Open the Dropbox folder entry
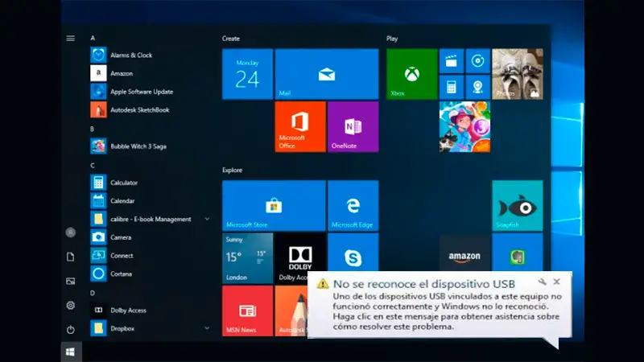The width and height of the screenshot is (644, 362). tap(150, 328)
